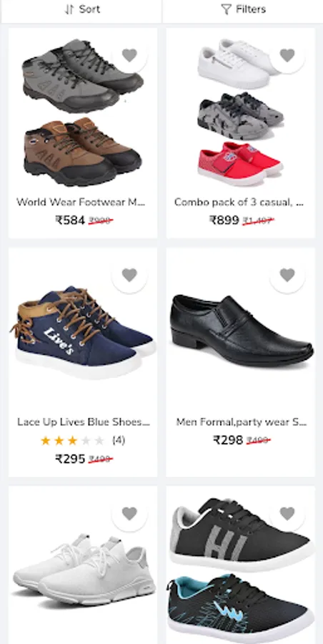View black formal shoe product image
The height and width of the screenshot is (644, 323).
(242, 330)
